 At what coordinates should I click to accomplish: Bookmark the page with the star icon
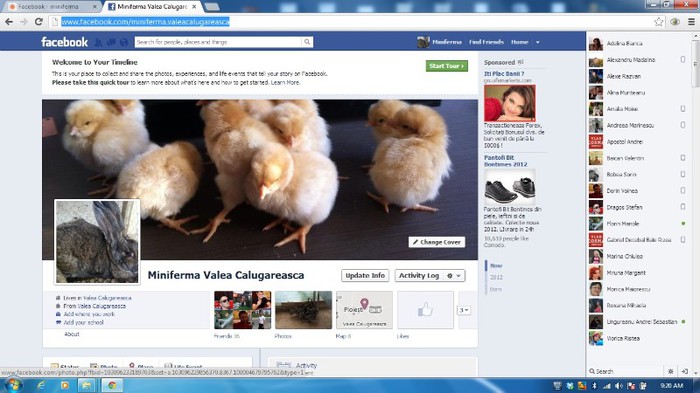click(658, 21)
